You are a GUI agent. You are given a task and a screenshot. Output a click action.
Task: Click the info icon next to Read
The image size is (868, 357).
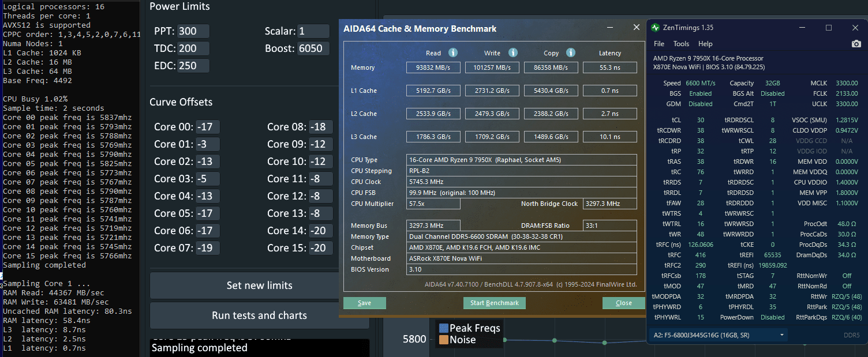pyautogui.click(x=453, y=52)
